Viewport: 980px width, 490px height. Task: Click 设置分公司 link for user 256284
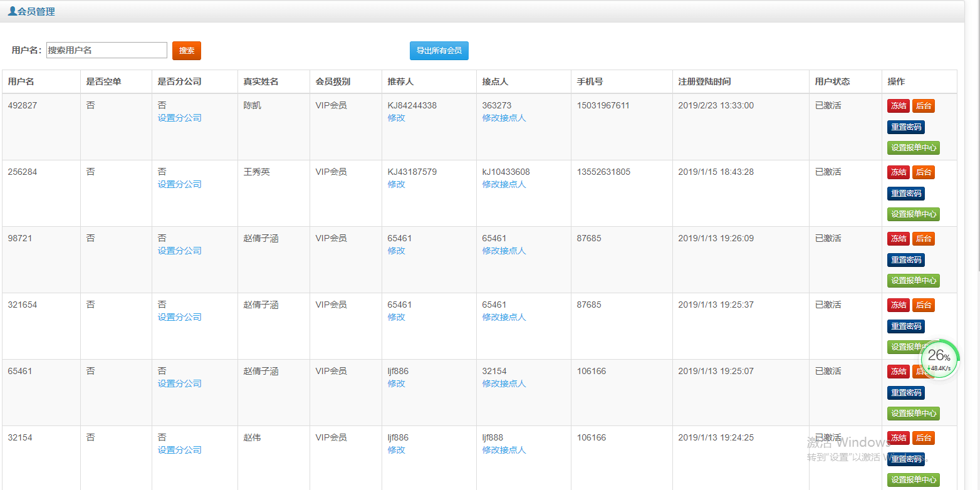(x=180, y=184)
